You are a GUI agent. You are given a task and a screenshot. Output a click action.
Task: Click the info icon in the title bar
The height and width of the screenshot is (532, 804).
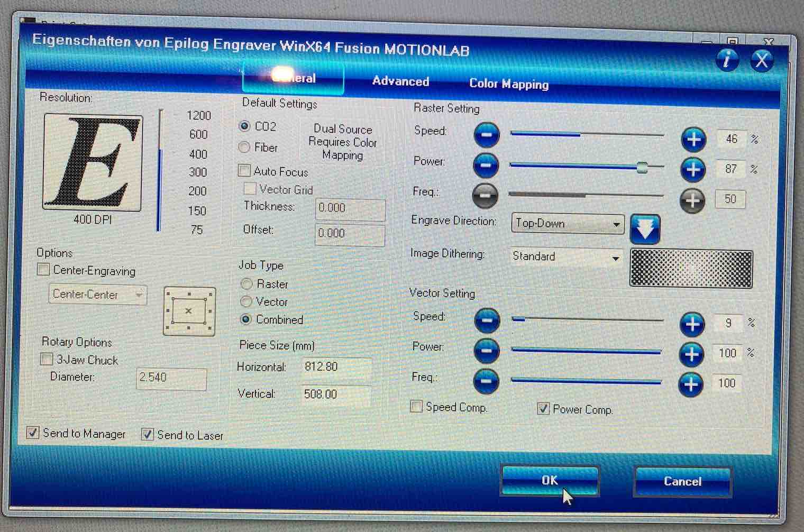(727, 59)
